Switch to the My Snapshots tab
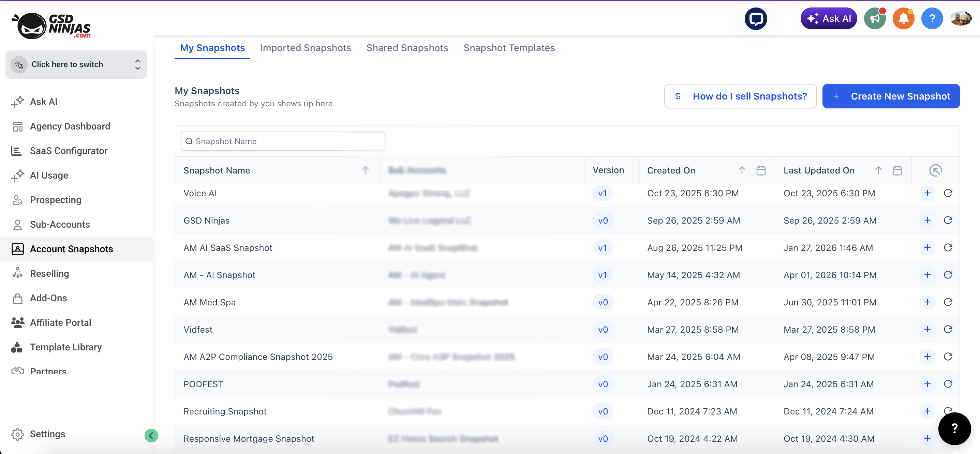Image resolution: width=980 pixels, height=454 pixels. [212, 48]
